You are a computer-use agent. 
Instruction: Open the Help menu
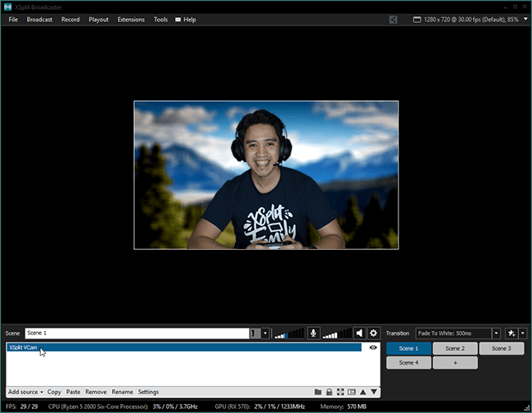pyautogui.click(x=186, y=20)
